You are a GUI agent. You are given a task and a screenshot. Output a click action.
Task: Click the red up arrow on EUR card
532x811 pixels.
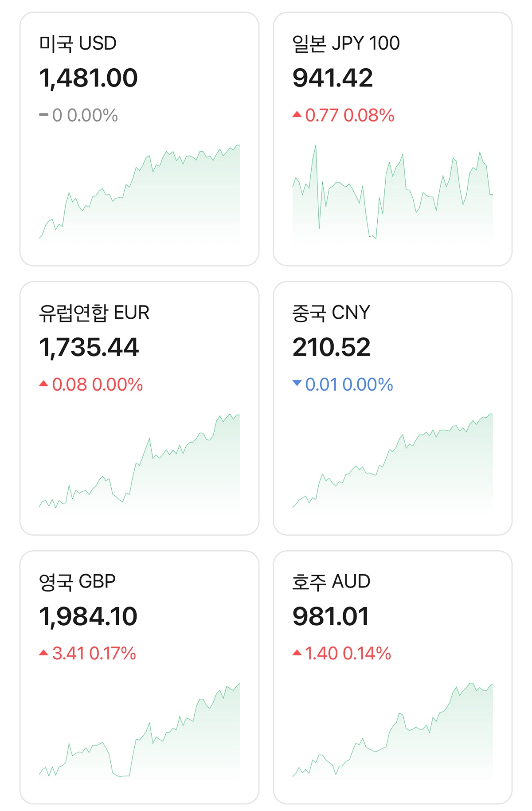click(43, 384)
